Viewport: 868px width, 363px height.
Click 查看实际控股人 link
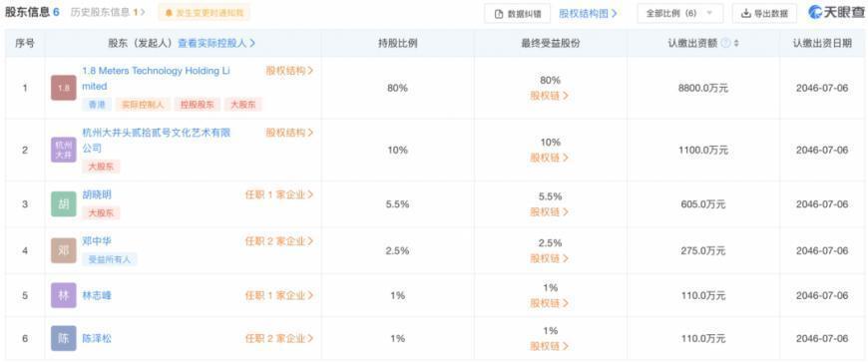point(217,43)
